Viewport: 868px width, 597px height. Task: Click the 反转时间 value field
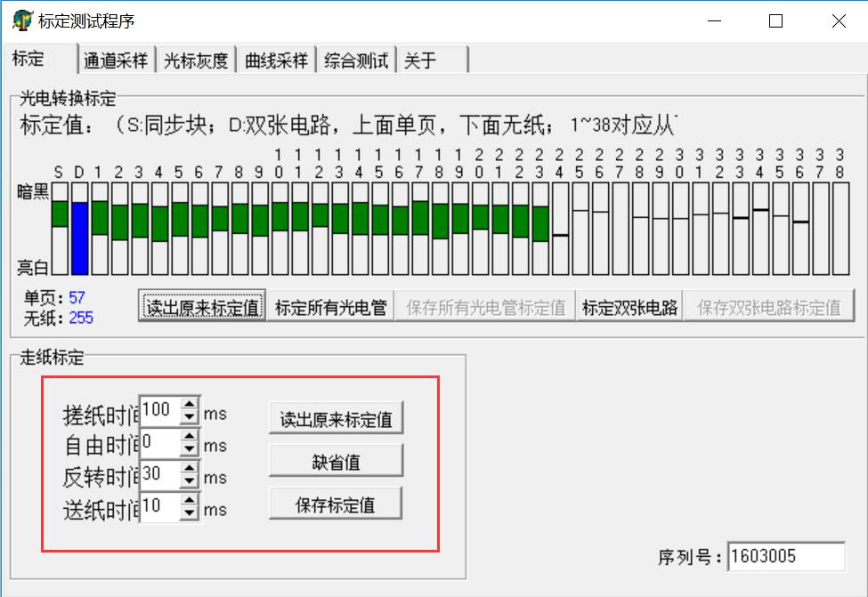click(x=160, y=476)
